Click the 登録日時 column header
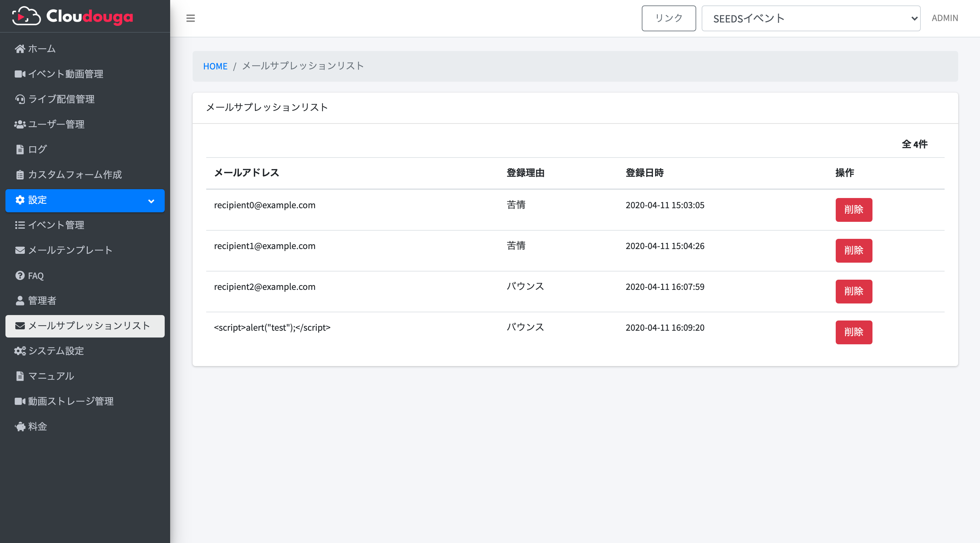Screen dimensions: 980x543 coord(644,172)
